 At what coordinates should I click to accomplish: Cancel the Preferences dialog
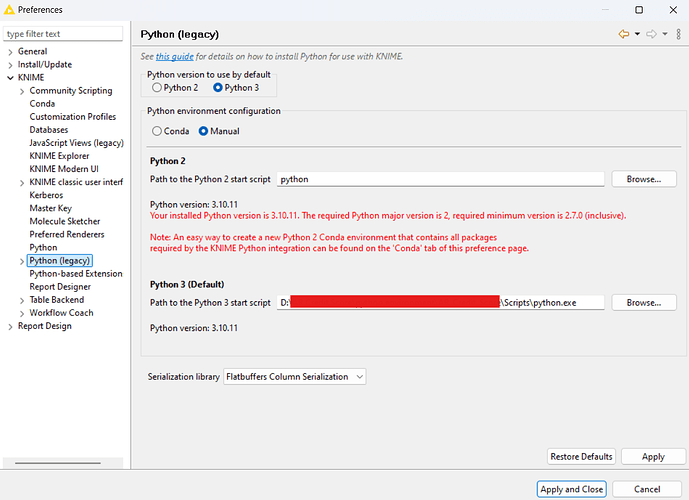pos(647,489)
